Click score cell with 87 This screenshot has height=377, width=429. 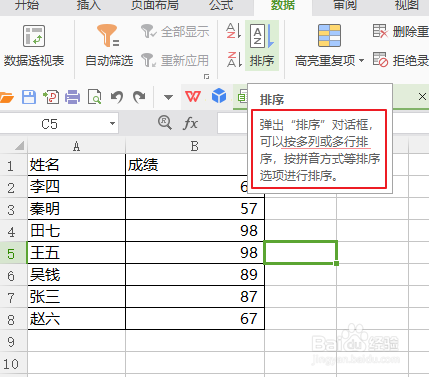click(x=195, y=297)
